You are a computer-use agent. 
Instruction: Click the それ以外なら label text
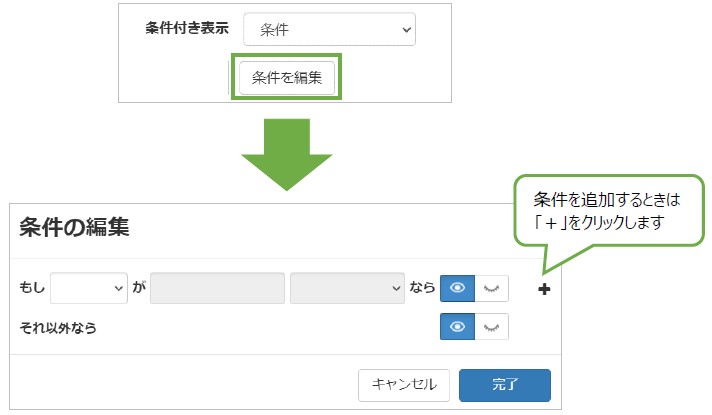(x=58, y=328)
